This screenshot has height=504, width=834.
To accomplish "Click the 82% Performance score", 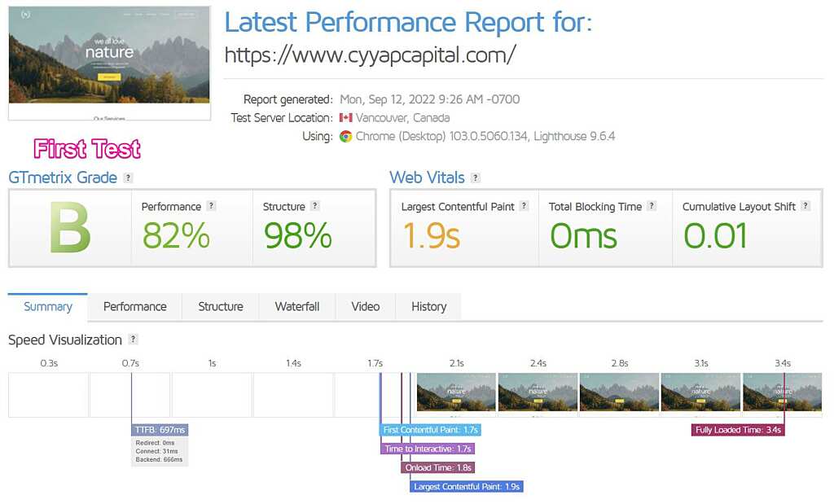I will pos(176,235).
